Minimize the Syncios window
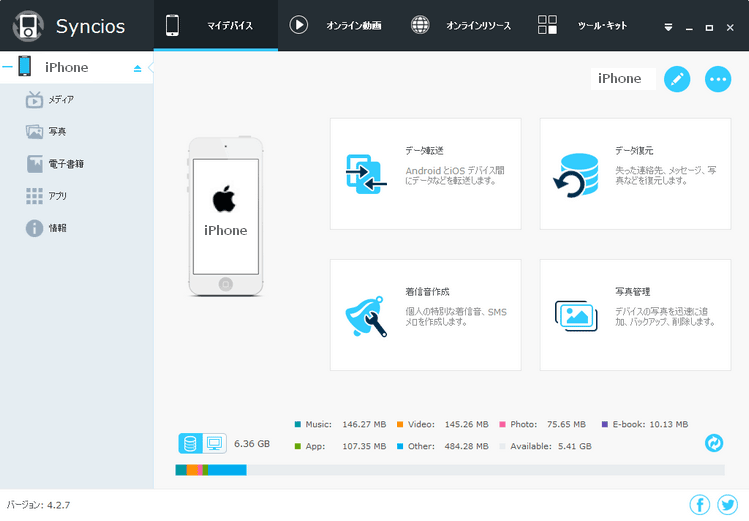 click(689, 28)
